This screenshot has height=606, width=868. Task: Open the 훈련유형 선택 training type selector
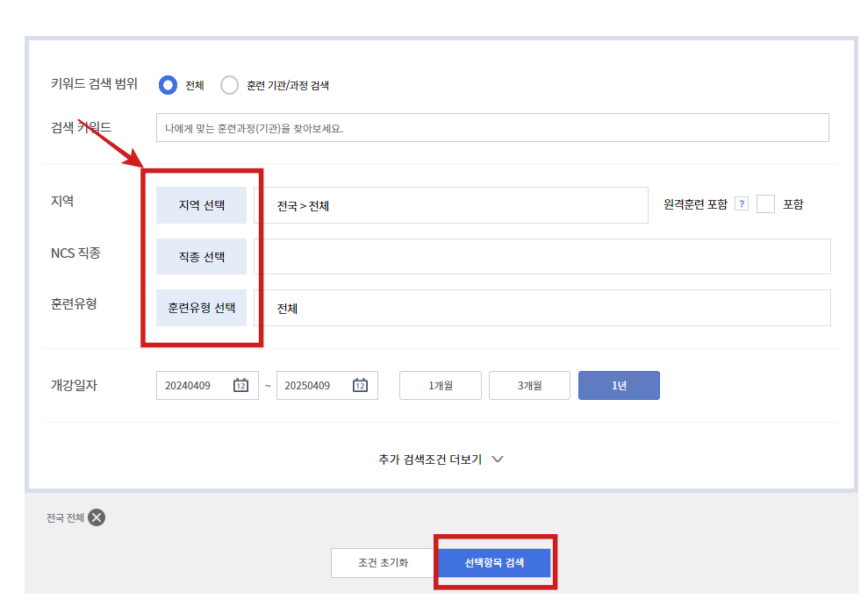[x=201, y=308]
